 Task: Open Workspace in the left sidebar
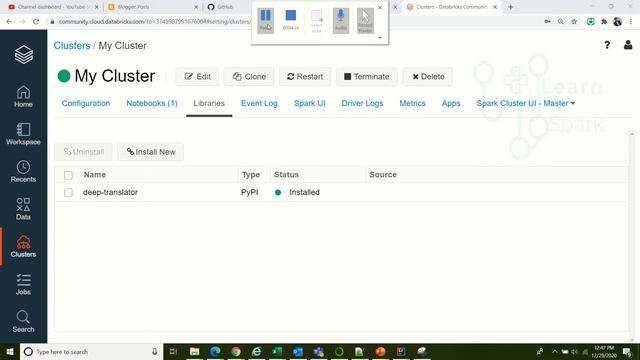click(23, 134)
